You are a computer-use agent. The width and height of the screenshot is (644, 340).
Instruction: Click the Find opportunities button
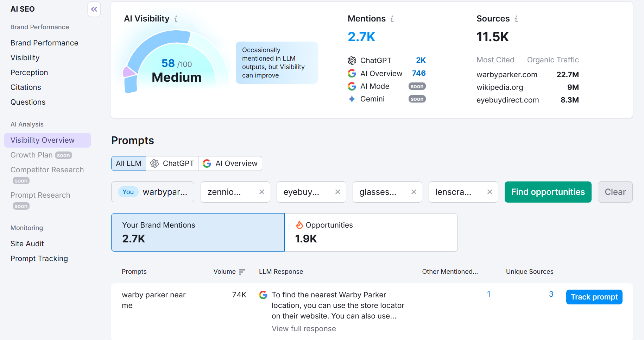[548, 192]
